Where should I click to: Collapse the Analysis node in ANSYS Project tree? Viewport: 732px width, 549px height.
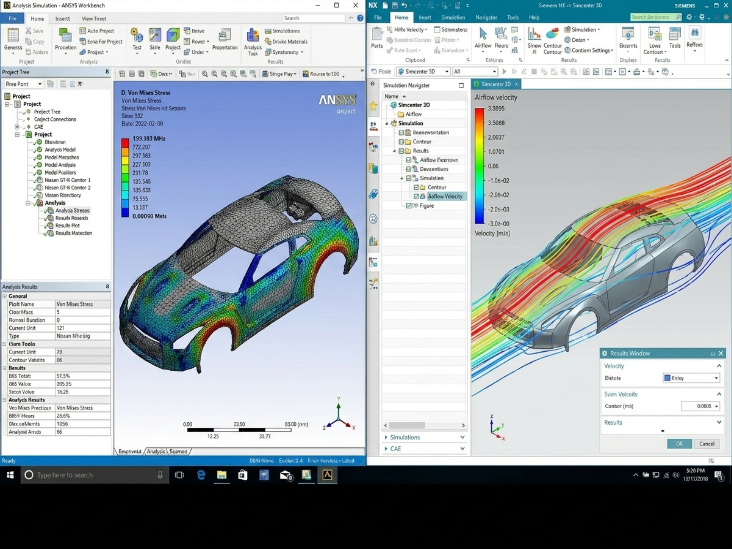click(x=28, y=203)
